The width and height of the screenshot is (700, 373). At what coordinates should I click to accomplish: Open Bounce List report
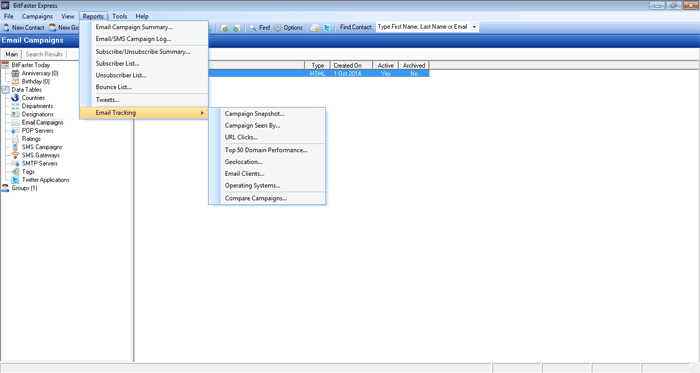(x=113, y=87)
